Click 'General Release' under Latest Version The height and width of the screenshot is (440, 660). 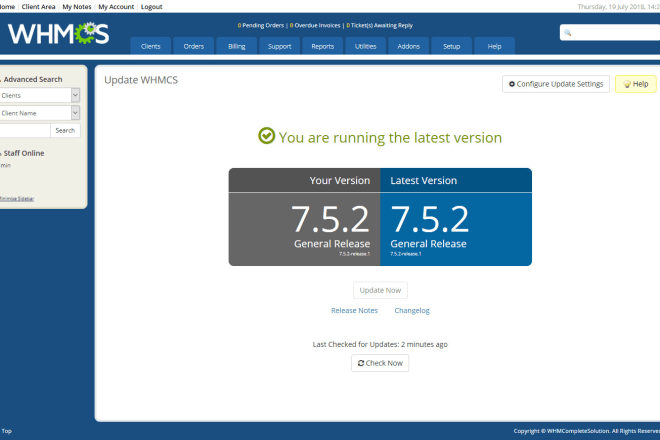(428, 244)
